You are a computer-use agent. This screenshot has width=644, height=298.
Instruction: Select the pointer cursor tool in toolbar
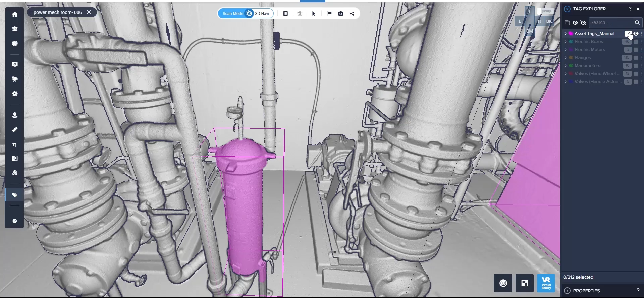click(314, 14)
